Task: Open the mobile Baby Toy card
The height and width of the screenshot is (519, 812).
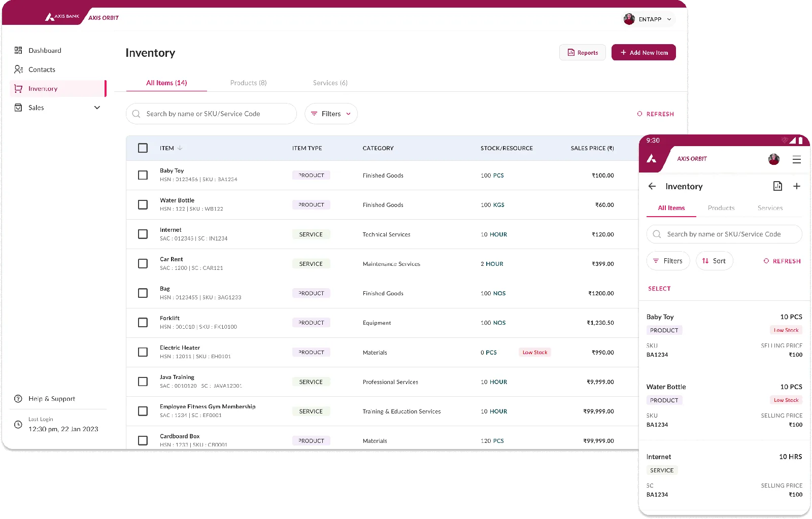Action: click(x=724, y=335)
